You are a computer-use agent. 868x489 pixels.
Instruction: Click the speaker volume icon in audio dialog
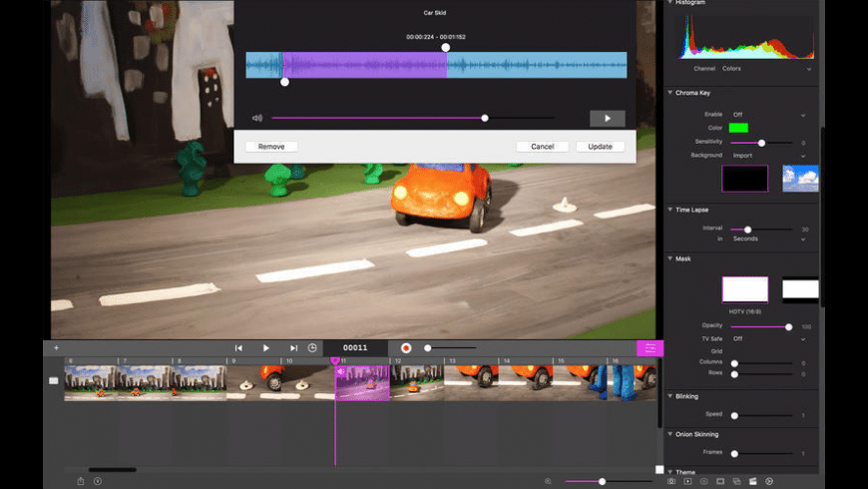[x=257, y=118]
